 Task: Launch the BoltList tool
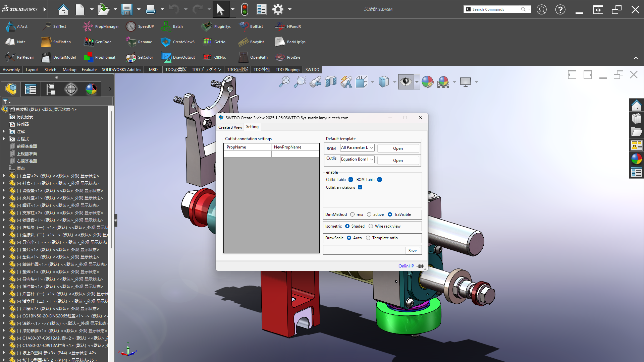tap(244, 26)
